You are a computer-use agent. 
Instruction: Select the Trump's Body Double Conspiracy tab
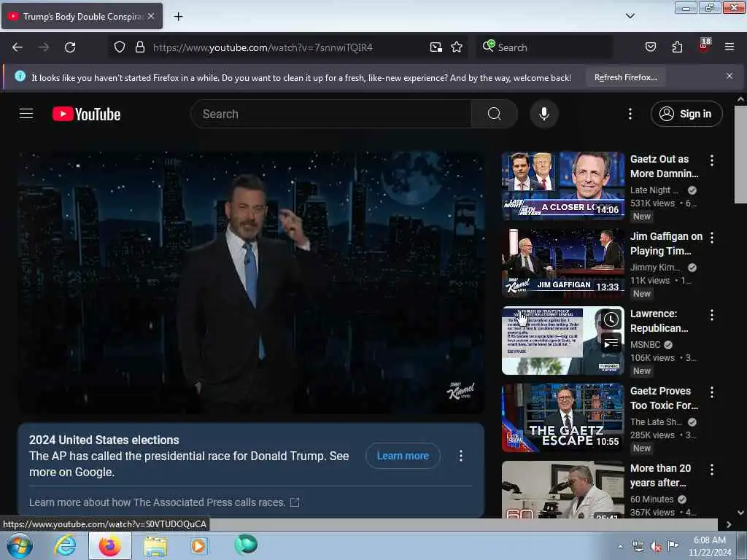82,17
